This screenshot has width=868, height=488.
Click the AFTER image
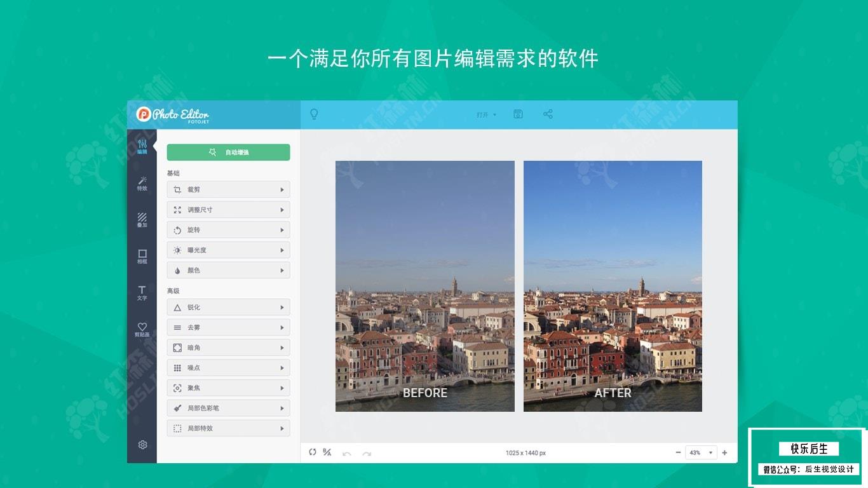point(613,286)
